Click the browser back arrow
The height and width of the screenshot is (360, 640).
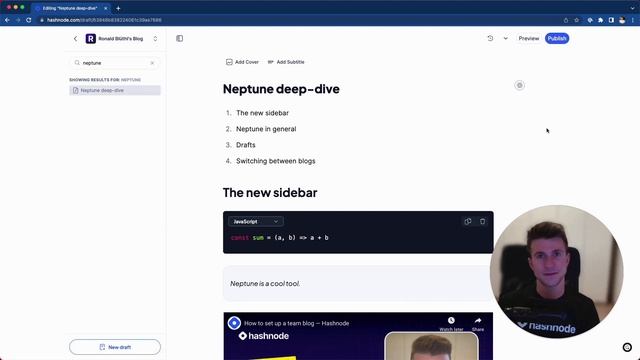7,20
